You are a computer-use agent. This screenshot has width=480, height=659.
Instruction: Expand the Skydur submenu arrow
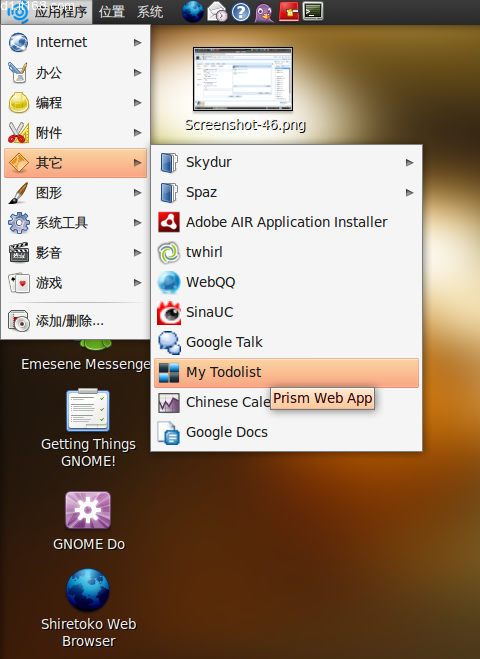click(x=410, y=163)
